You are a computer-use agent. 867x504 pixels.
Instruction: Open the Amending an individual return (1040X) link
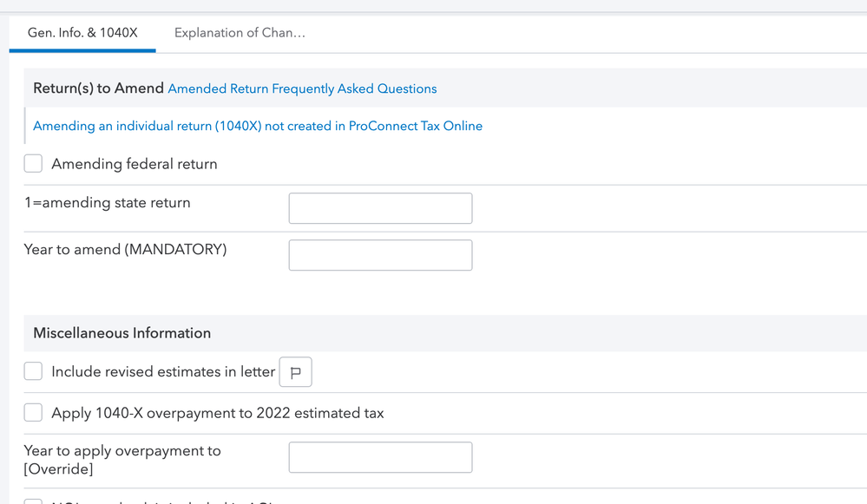[x=258, y=126]
